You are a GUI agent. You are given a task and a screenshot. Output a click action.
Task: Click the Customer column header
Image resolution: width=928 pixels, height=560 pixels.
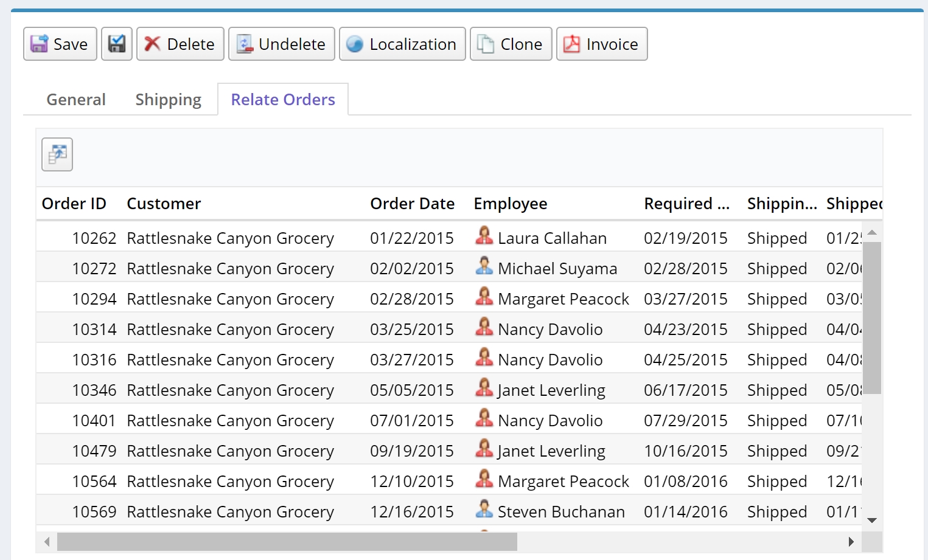(164, 203)
